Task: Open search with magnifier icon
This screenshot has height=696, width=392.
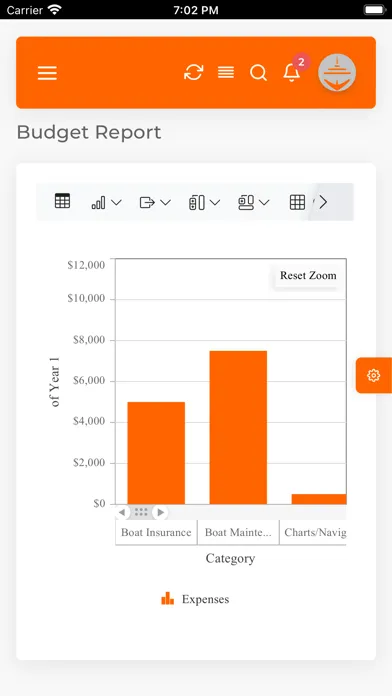Action: pyautogui.click(x=258, y=72)
